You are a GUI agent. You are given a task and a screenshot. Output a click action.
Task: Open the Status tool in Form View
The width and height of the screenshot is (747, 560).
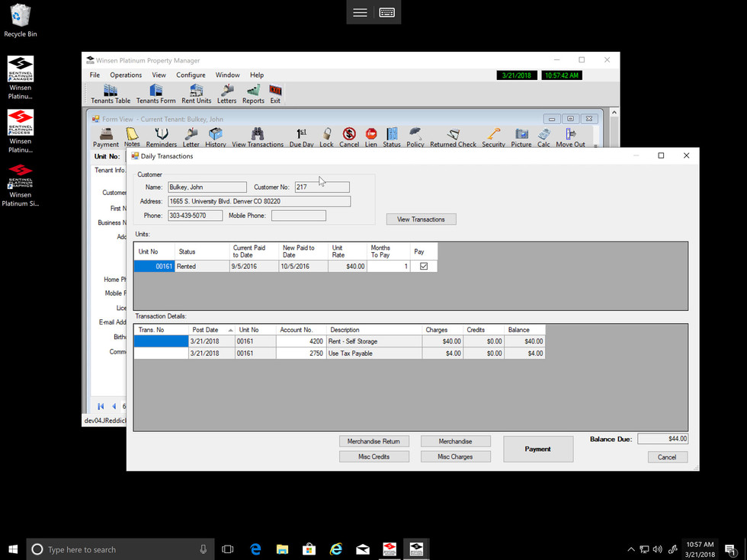(x=392, y=138)
